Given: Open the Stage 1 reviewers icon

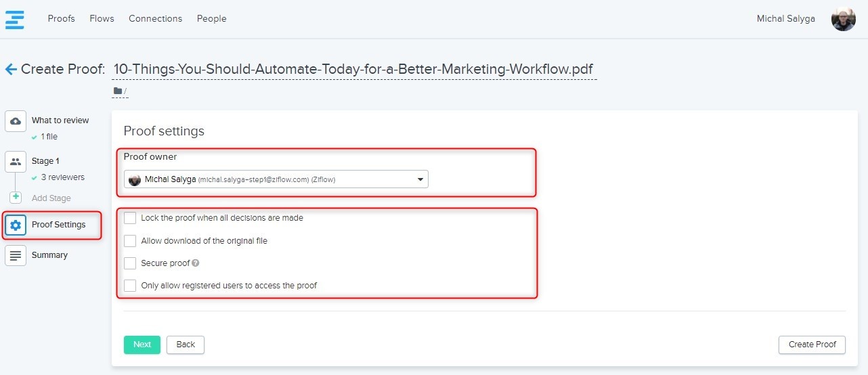Looking at the screenshot, I should tap(16, 162).
